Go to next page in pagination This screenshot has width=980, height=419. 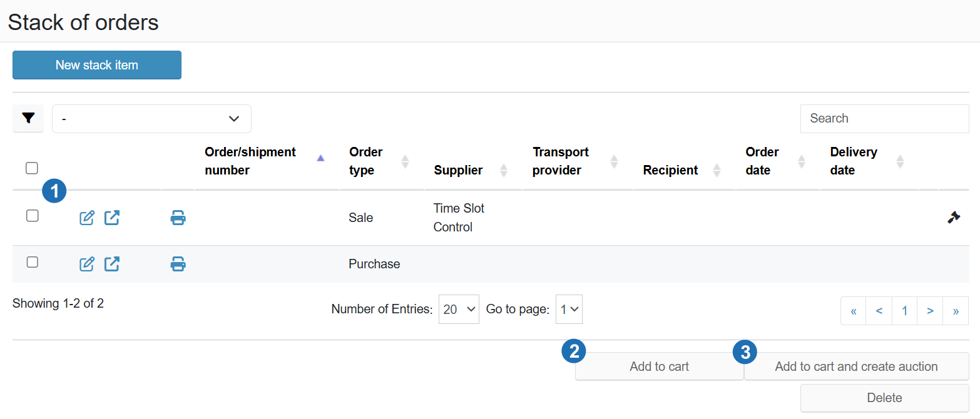tap(930, 311)
